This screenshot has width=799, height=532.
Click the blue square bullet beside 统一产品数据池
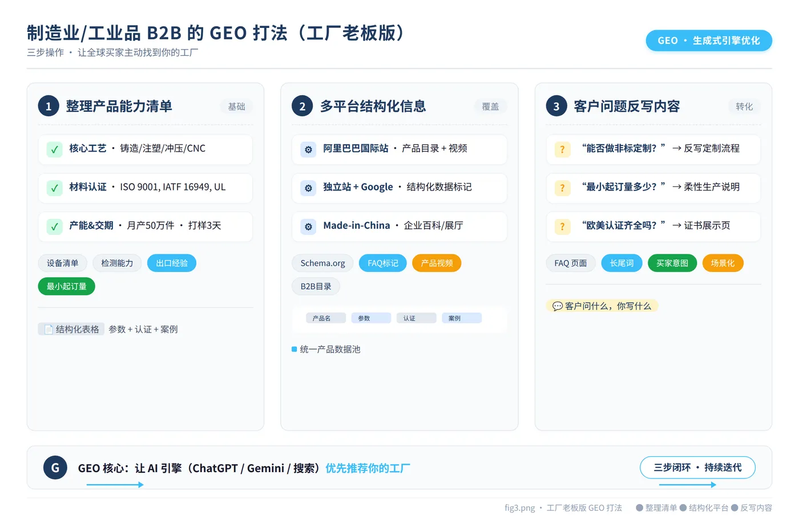(294, 349)
